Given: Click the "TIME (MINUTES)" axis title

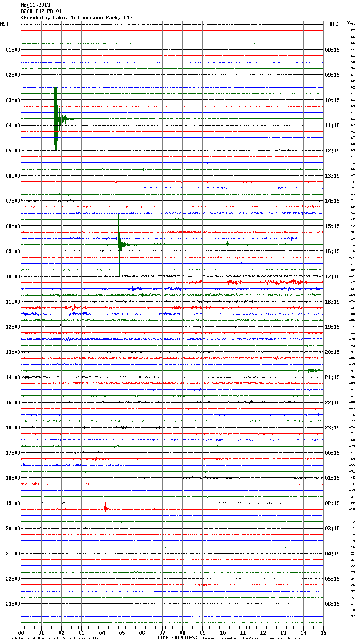Looking at the screenshot, I should [x=177, y=638].
